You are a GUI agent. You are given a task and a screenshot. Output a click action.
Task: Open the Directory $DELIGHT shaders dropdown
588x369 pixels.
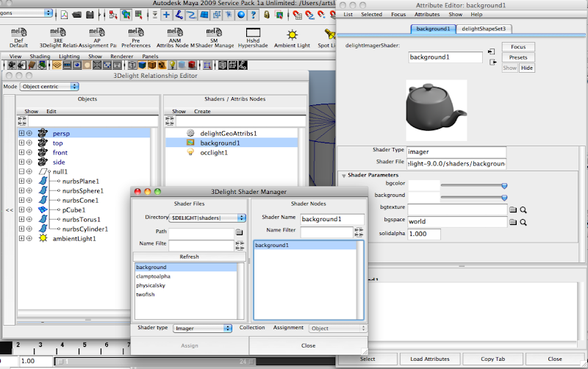point(207,218)
